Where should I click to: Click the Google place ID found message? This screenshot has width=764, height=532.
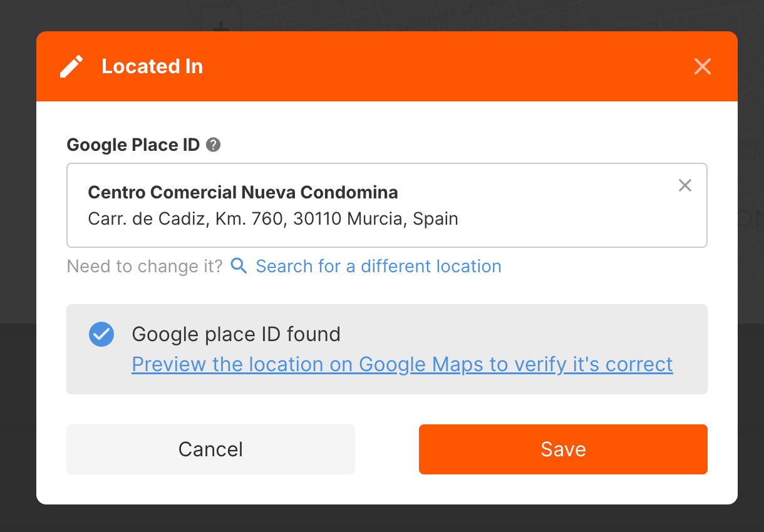pos(236,334)
